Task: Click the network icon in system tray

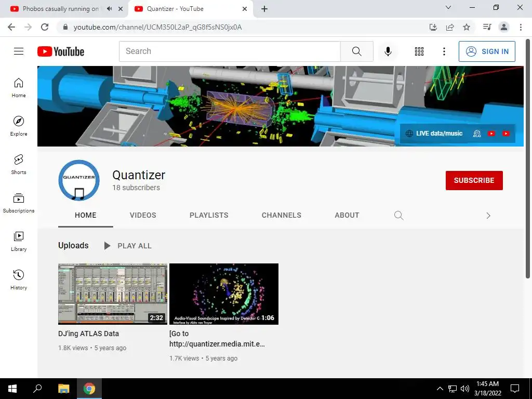Action: coord(453,389)
